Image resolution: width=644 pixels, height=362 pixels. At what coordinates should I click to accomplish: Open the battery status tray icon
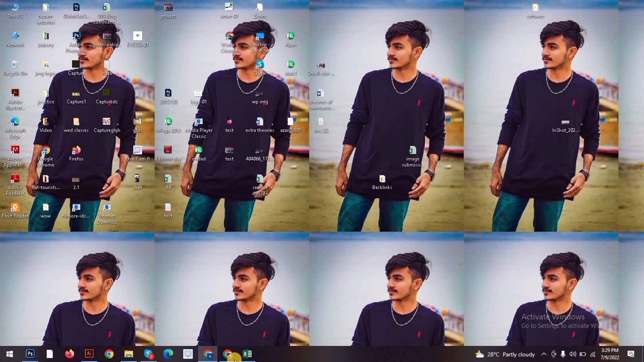click(583, 354)
